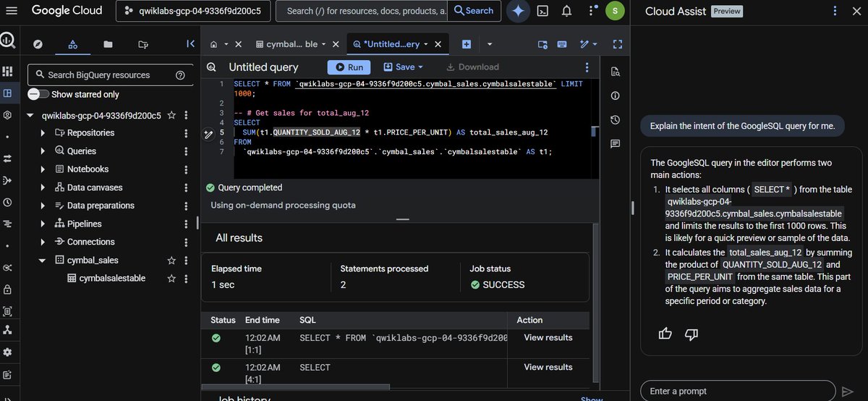
Task: View results for 4:1 SELECT statement
Action: [548, 367]
